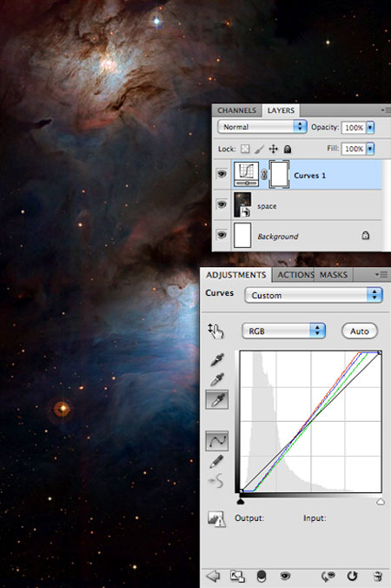The image size is (391, 588).
Task: Select the Curves 1 layer mask thumbnail
Action: pyautogui.click(x=279, y=174)
